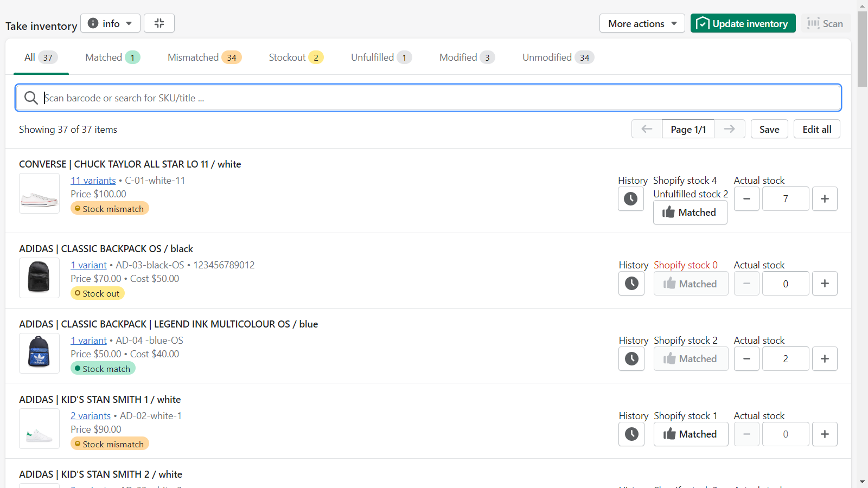Open 1 variant link for black Classic Backpack

point(88,265)
